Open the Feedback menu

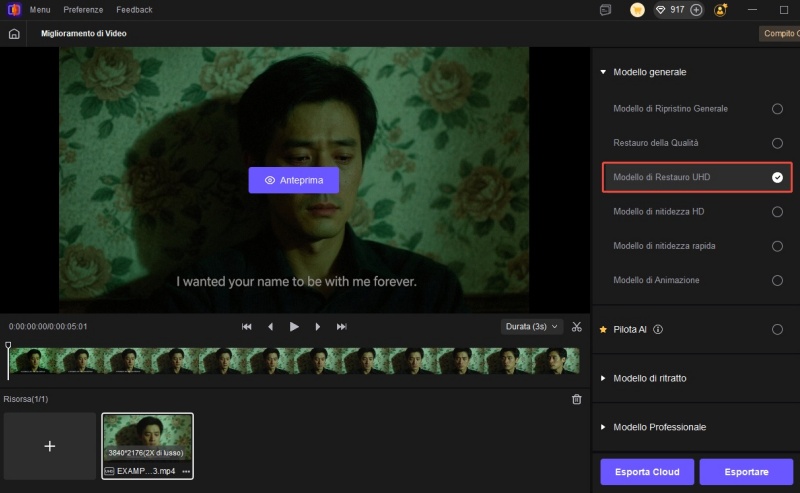pos(134,10)
